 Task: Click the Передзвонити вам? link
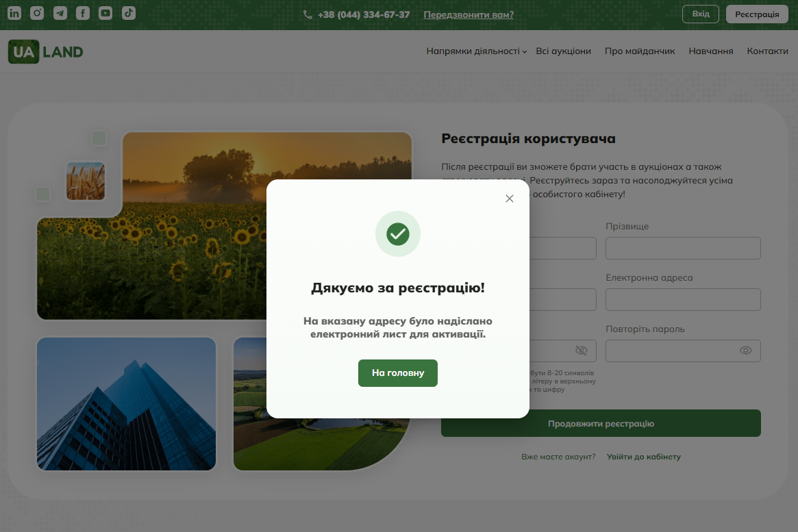coord(469,15)
